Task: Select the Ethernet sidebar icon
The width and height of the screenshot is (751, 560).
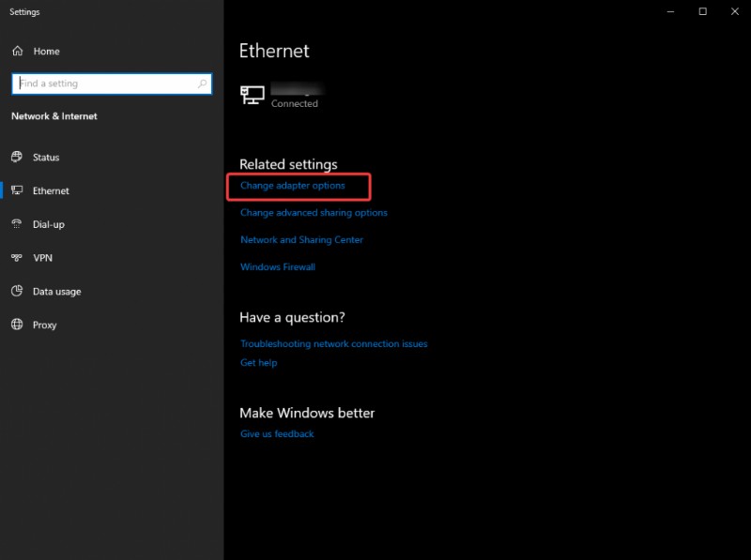Action: 19,190
